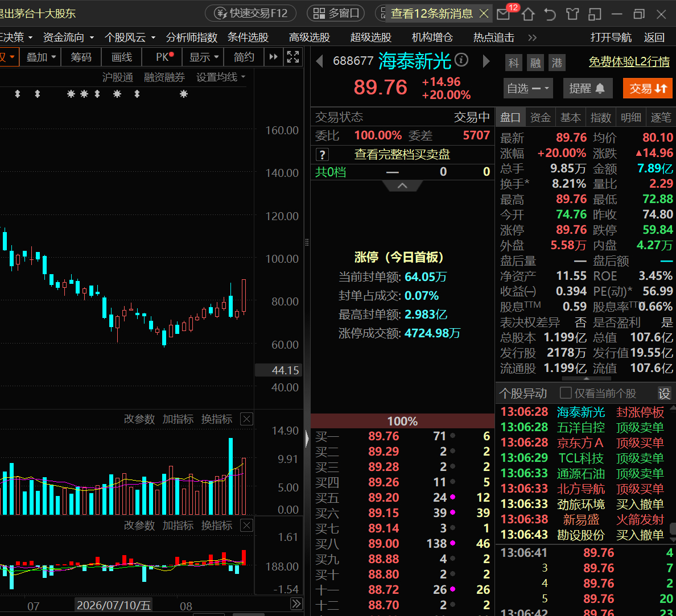Image resolution: width=676 pixels, height=616 pixels.
Task: Open the 筹码 chip distribution tool
Action: point(81,57)
